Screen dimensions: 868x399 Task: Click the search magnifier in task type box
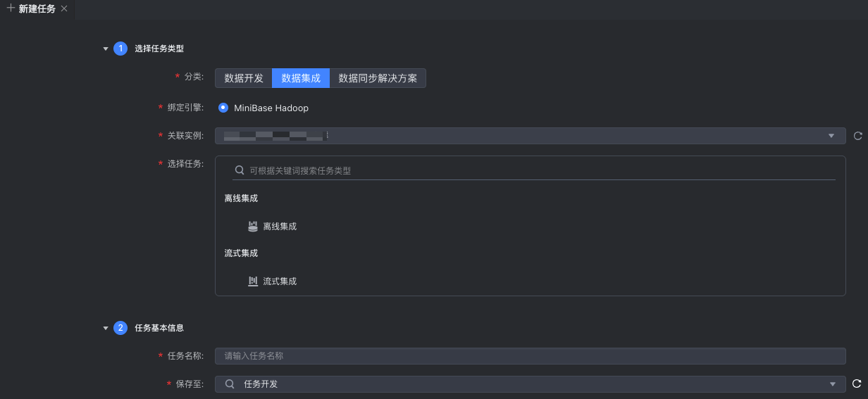point(240,170)
